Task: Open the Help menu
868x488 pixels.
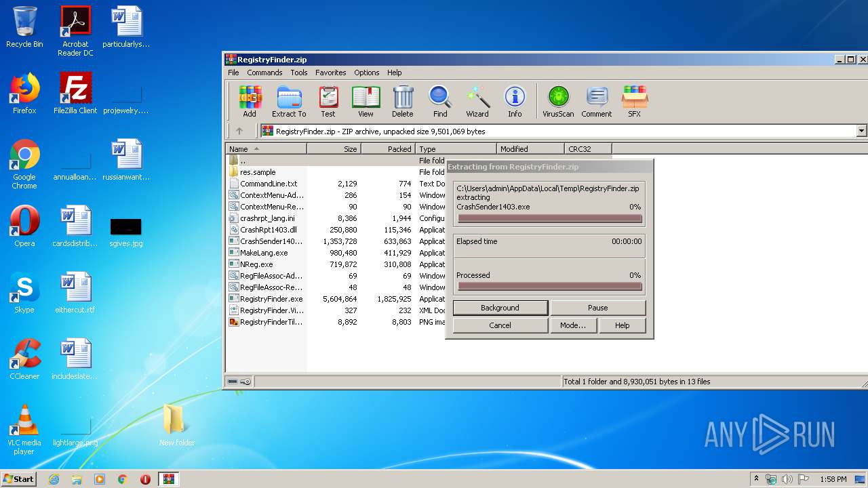Action: tap(395, 73)
